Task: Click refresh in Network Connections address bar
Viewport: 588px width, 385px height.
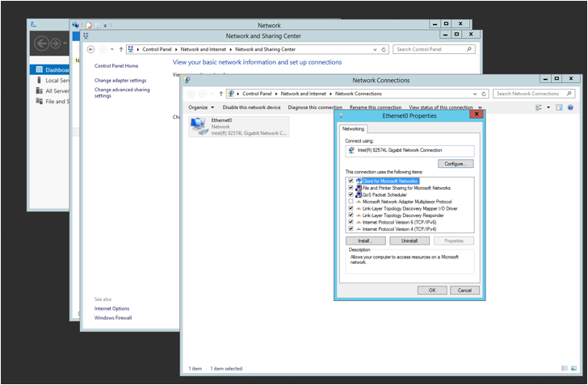Action: pyautogui.click(x=484, y=94)
